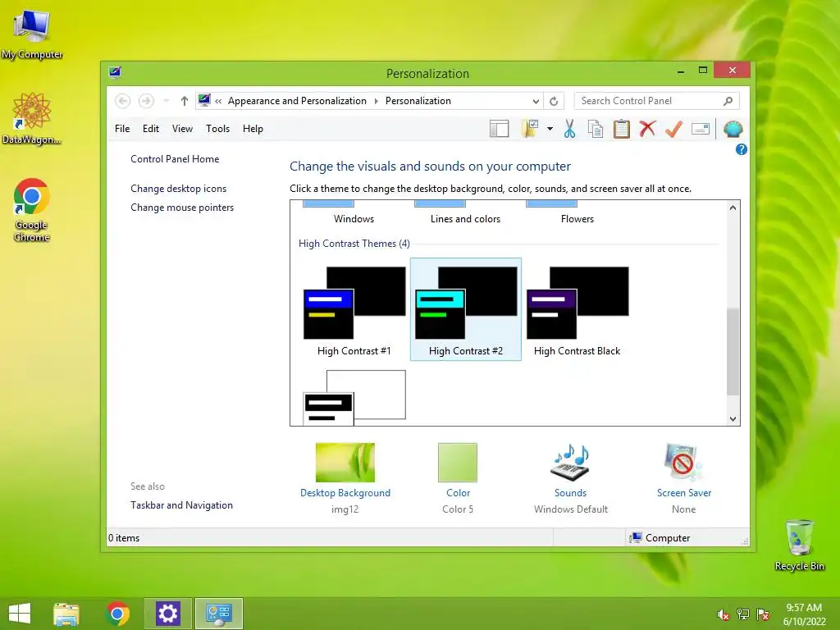Open the folder options dropdown arrow

[550, 129]
